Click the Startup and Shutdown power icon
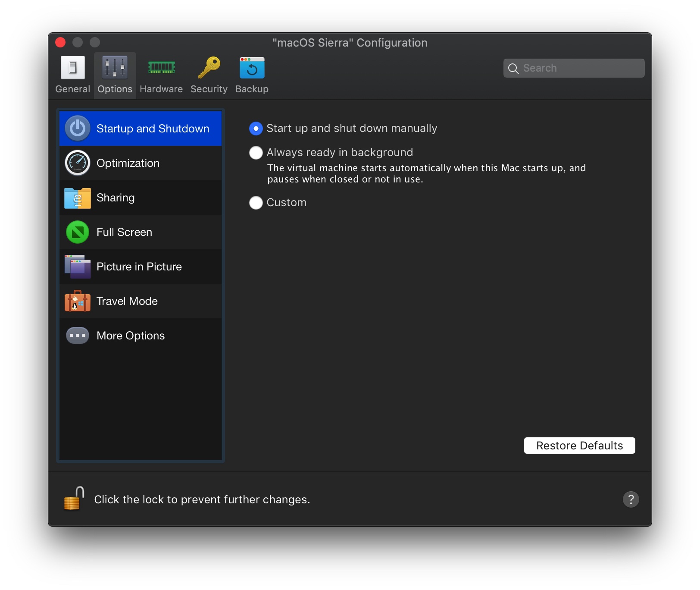700x590 pixels. pyautogui.click(x=78, y=129)
